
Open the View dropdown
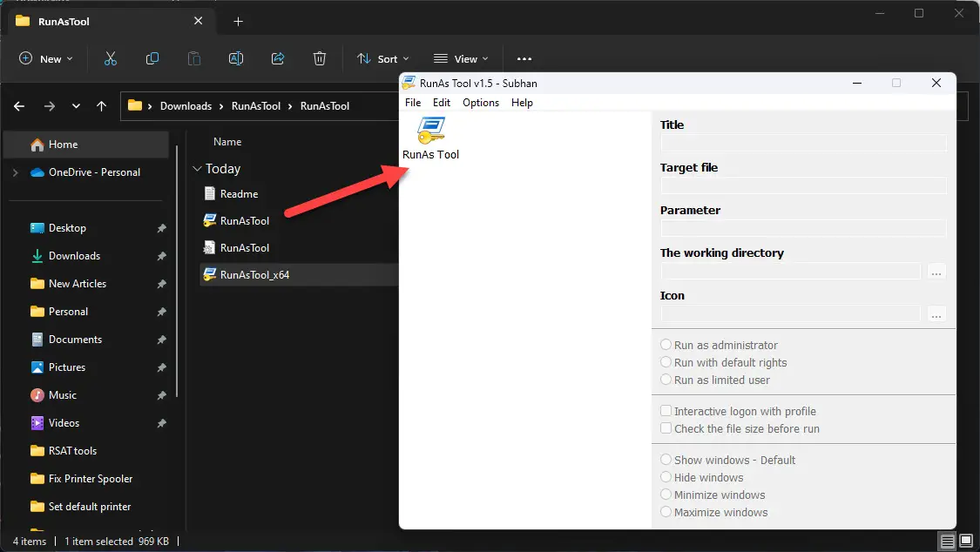[x=461, y=58]
